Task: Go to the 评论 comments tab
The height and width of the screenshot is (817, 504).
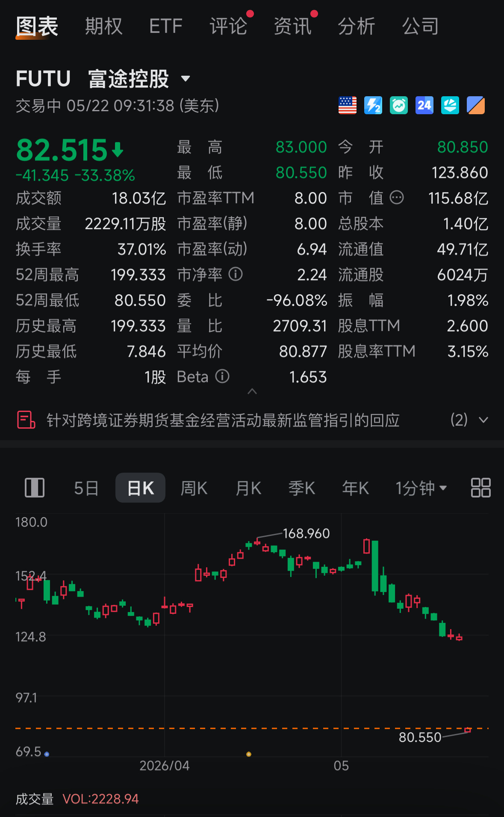Action: pos(228,27)
